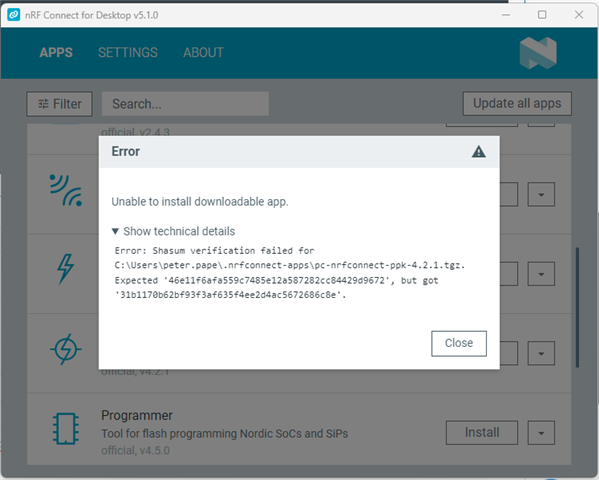The height and width of the screenshot is (480, 599).
Task: Click the Programmer chip icon
Action: [66, 428]
